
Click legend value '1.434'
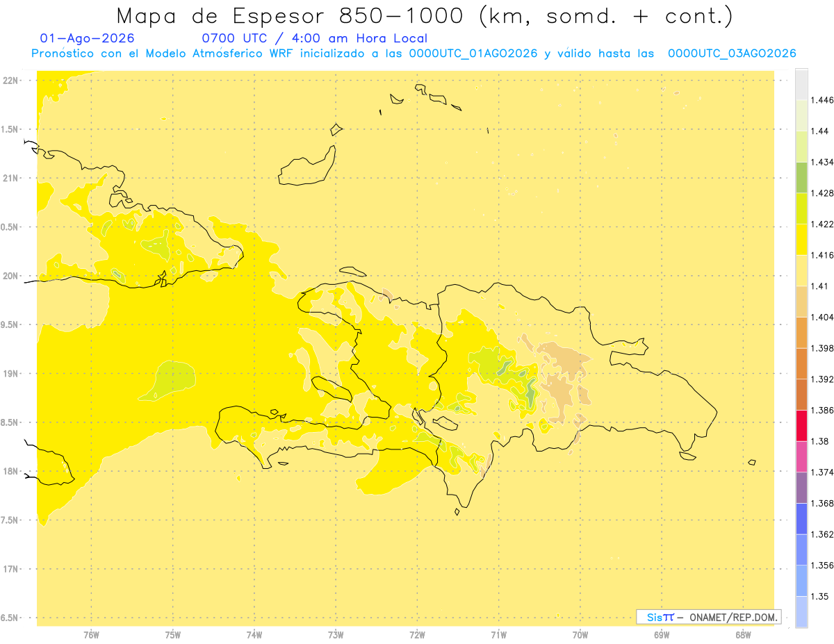(821, 162)
